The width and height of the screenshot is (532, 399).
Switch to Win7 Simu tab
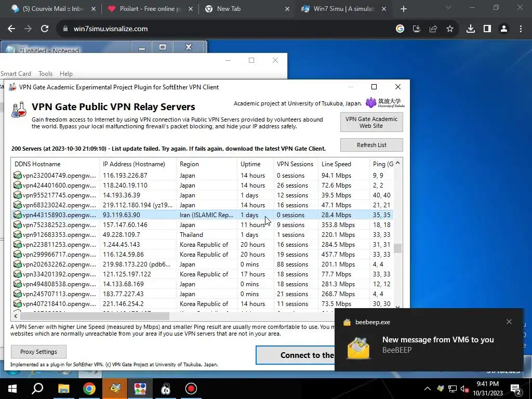(x=343, y=9)
